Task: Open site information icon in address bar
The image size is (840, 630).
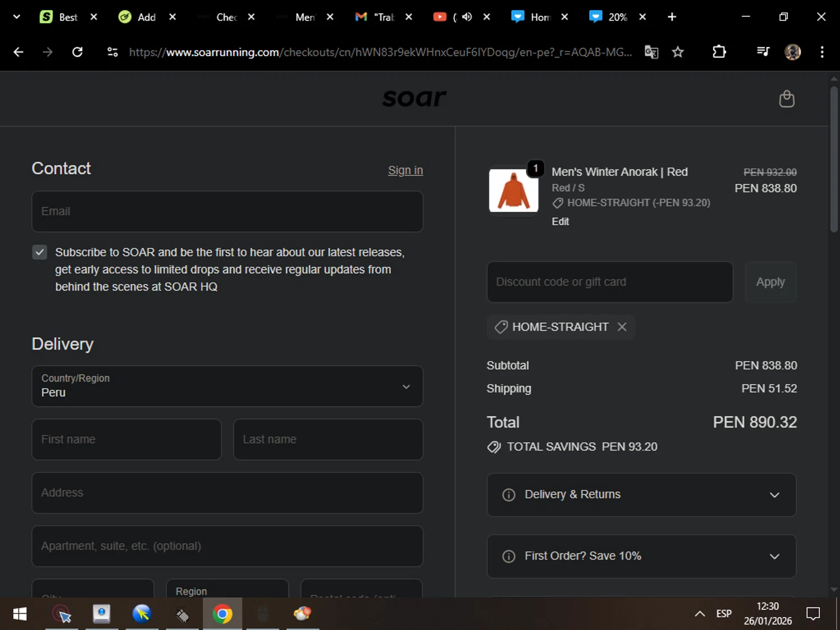Action: click(x=113, y=52)
